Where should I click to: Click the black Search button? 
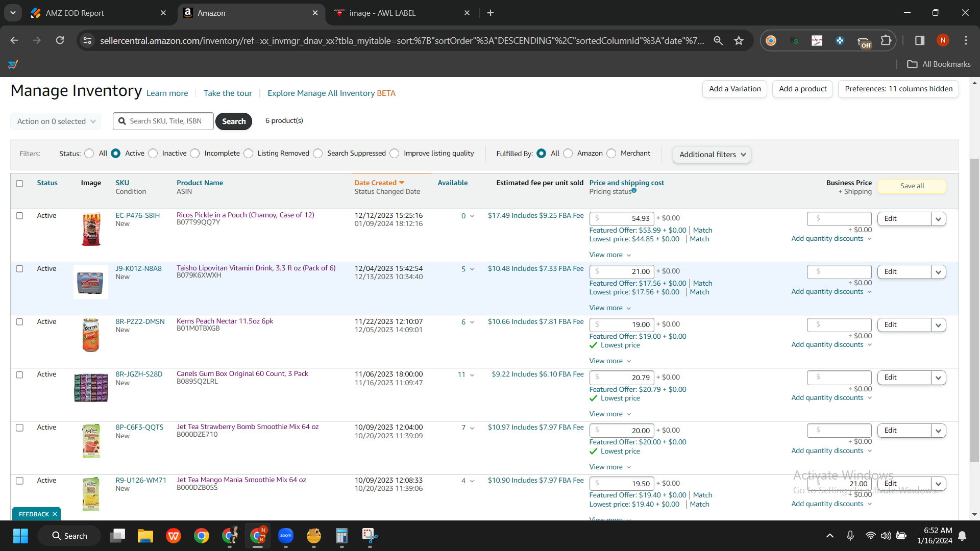(x=234, y=121)
